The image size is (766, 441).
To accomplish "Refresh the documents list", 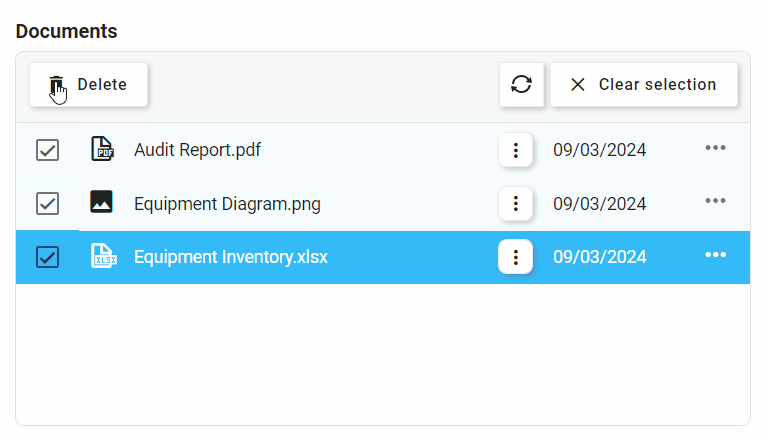I will [521, 84].
